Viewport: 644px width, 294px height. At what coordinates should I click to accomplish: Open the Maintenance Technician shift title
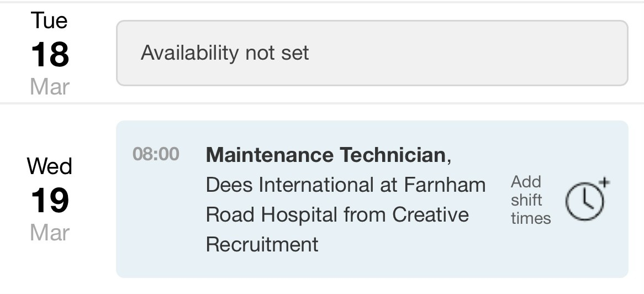[x=326, y=155]
